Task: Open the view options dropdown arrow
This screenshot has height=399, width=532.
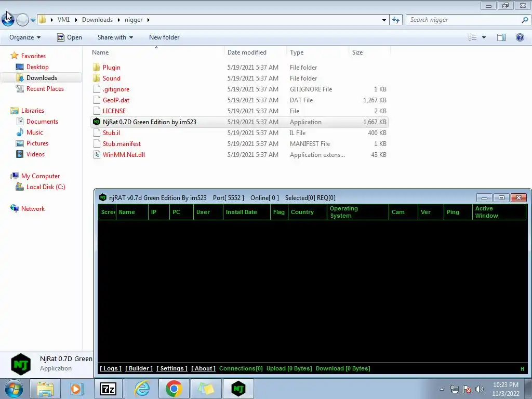Action: click(484, 37)
